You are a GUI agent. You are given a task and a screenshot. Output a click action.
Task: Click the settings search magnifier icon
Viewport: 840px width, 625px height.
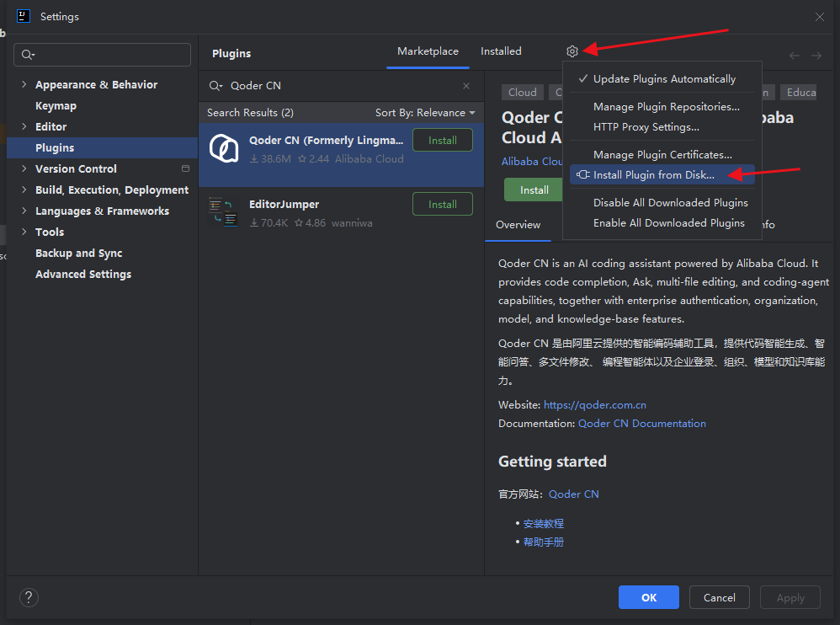[27, 55]
